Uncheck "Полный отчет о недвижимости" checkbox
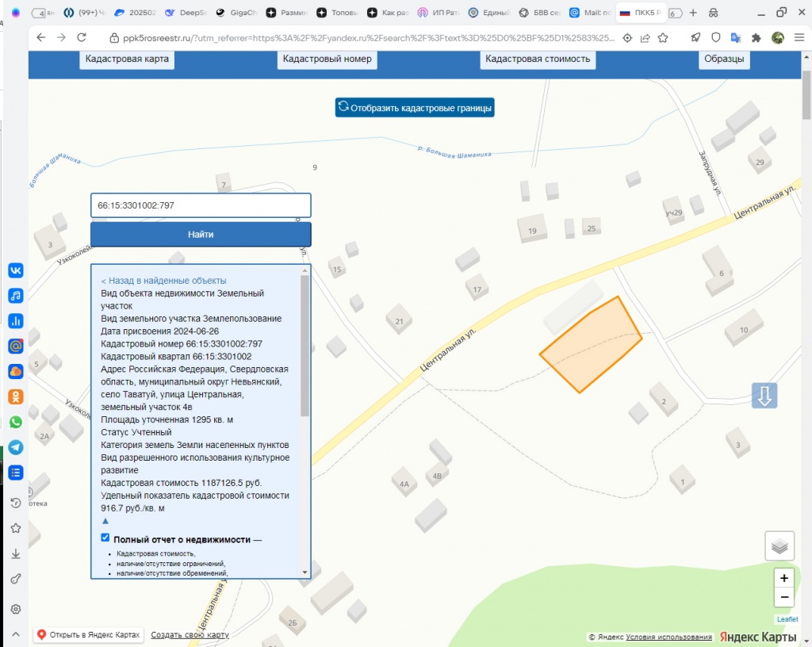 tap(105, 538)
